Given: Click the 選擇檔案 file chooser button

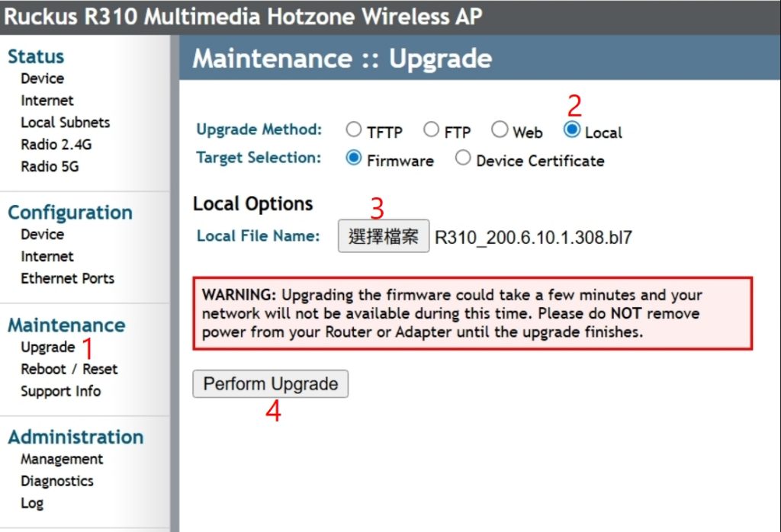Looking at the screenshot, I should click(384, 236).
